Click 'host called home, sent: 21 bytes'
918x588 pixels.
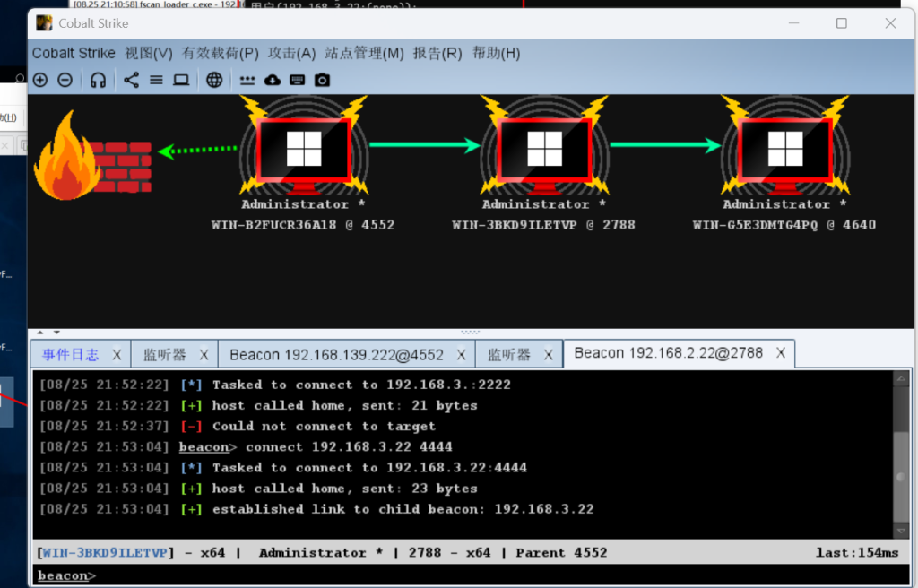344,405
